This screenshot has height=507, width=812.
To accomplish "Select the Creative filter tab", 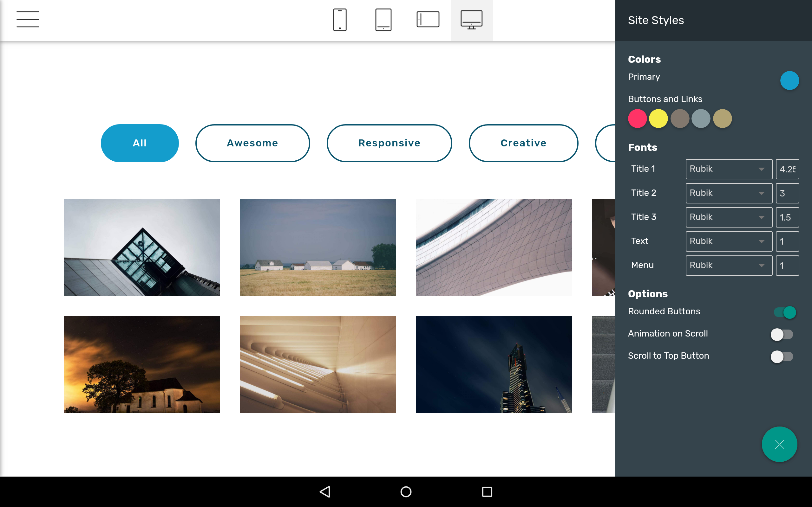I will point(523,143).
